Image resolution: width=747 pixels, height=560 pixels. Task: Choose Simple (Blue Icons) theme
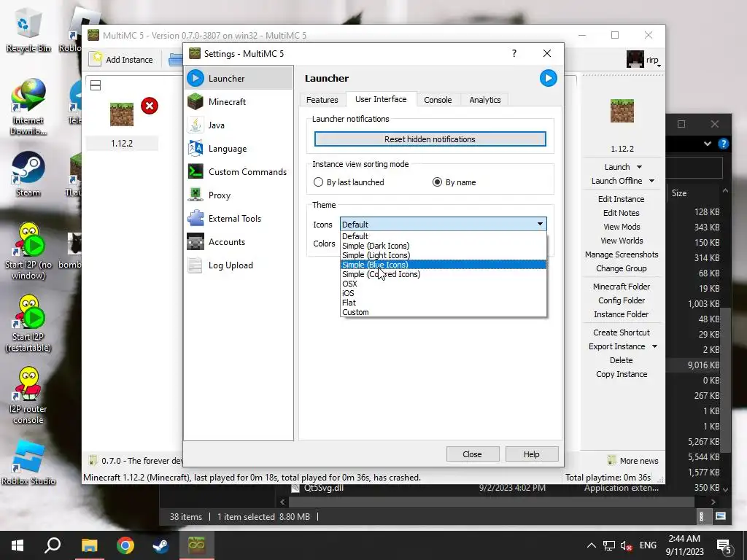coord(444,265)
